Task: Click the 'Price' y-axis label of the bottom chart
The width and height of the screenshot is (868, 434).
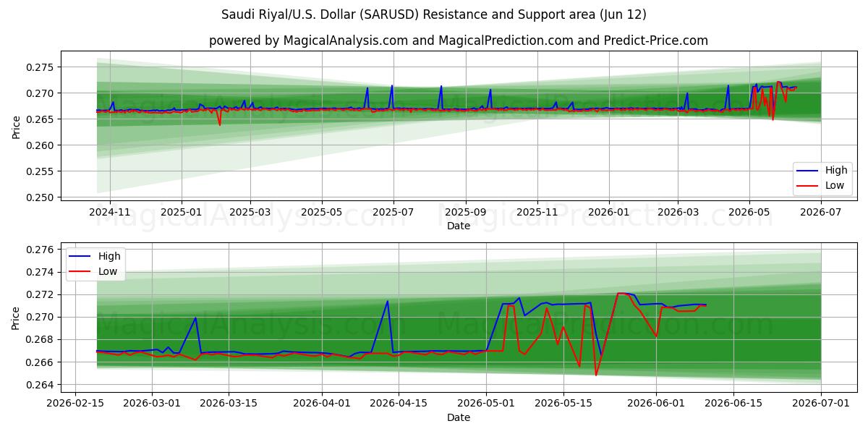Action: [17, 317]
